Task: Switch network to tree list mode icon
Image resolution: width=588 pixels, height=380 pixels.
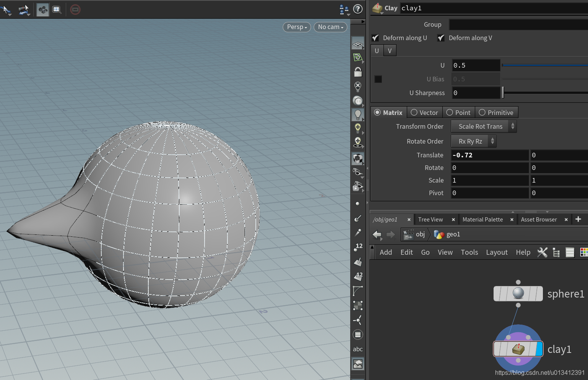Action: point(556,252)
